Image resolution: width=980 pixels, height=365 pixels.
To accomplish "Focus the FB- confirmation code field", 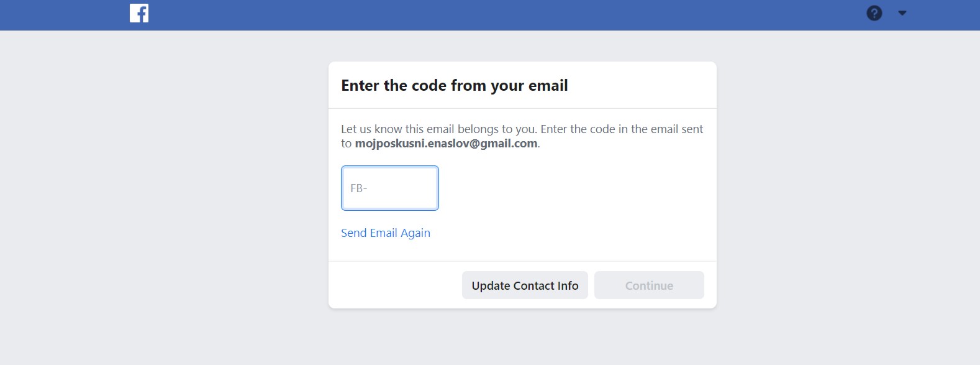I will point(390,188).
